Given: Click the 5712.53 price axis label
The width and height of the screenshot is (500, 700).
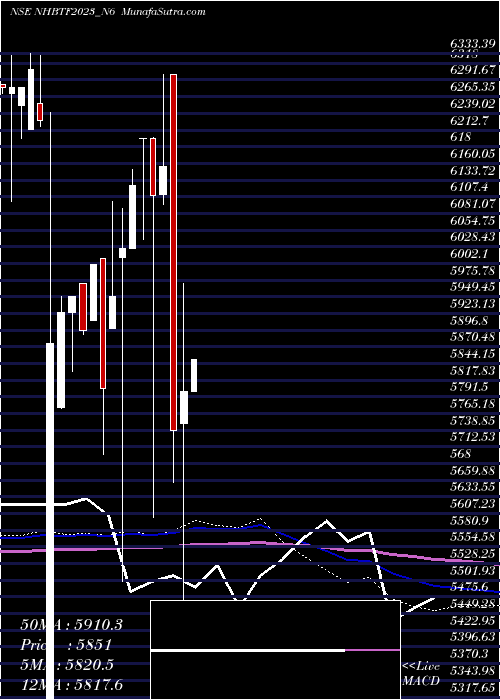Looking at the screenshot, I should [x=472, y=437].
